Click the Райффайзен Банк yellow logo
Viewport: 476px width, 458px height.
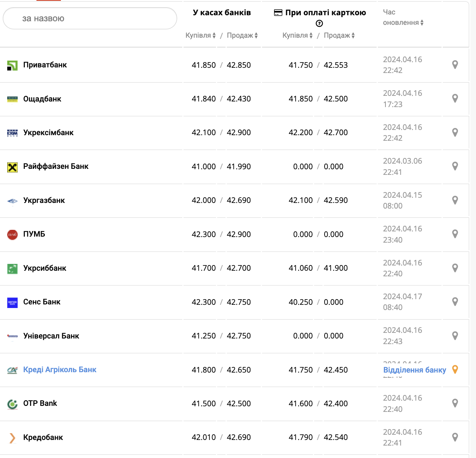(x=12, y=167)
